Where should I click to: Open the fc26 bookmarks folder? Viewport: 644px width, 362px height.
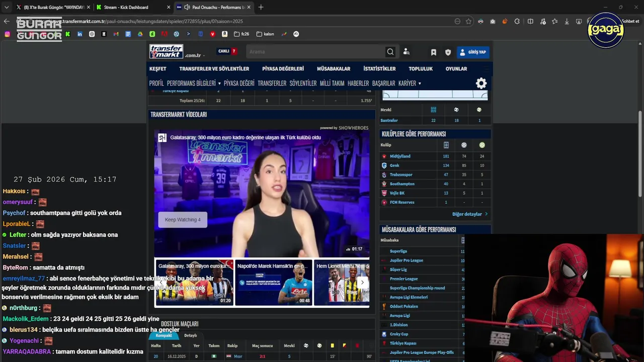tap(242, 34)
